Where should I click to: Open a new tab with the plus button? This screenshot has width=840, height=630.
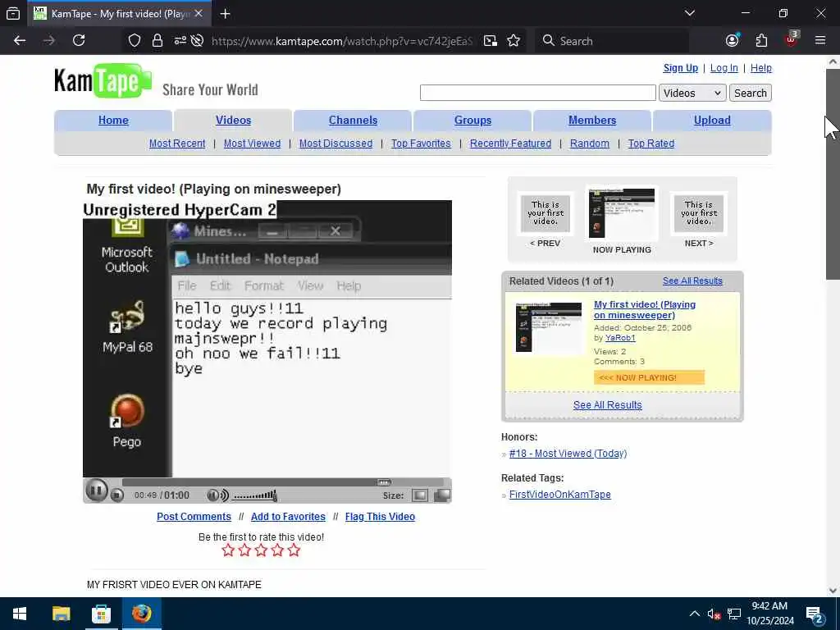click(x=225, y=14)
